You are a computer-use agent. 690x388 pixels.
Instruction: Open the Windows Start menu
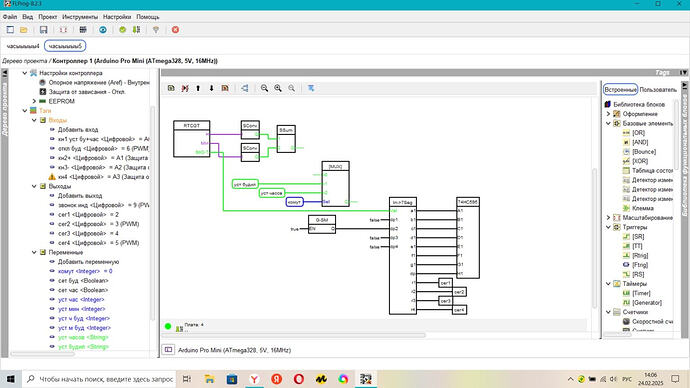[x=11, y=379]
